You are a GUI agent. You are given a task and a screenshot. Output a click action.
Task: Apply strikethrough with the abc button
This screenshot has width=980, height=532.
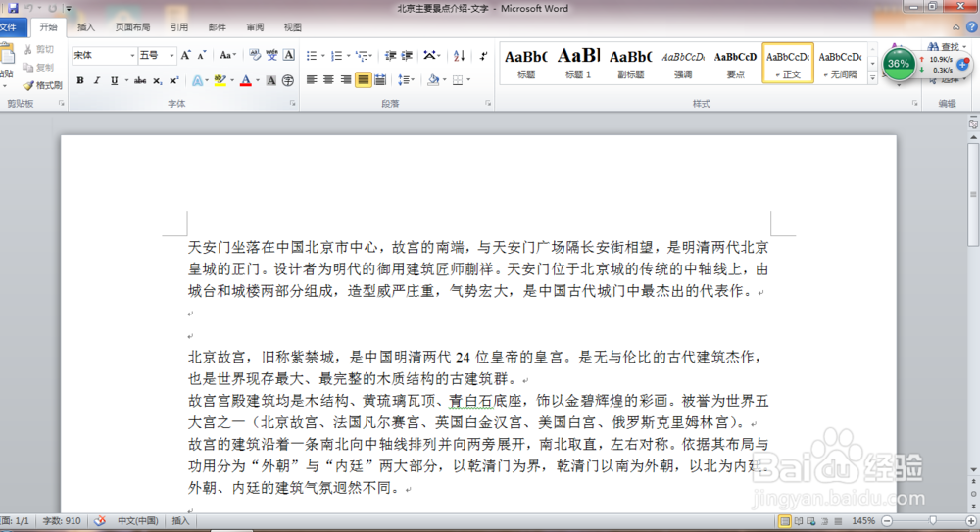[140, 80]
